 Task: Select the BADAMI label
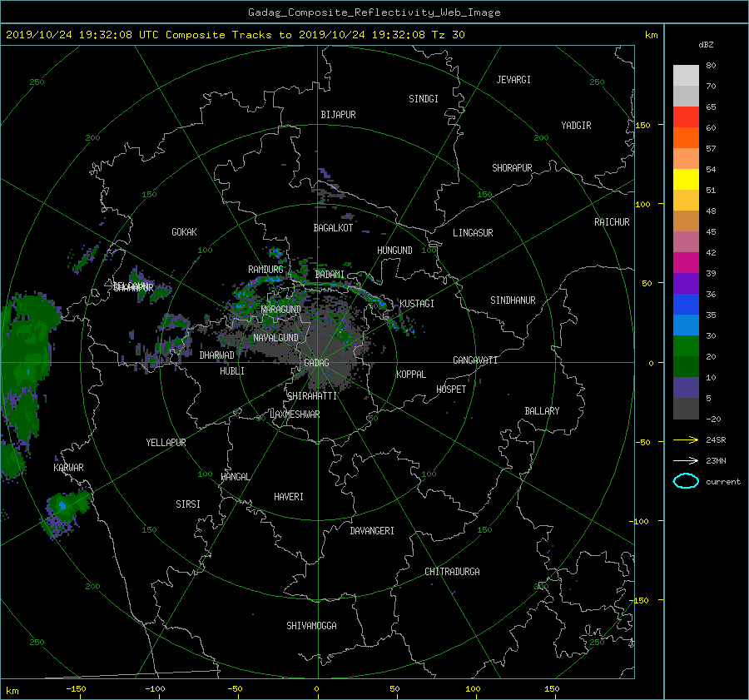330,275
